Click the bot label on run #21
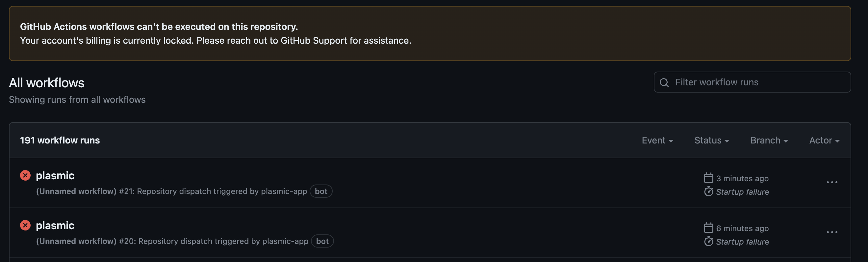The width and height of the screenshot is (868, 262). pos(321,191)
